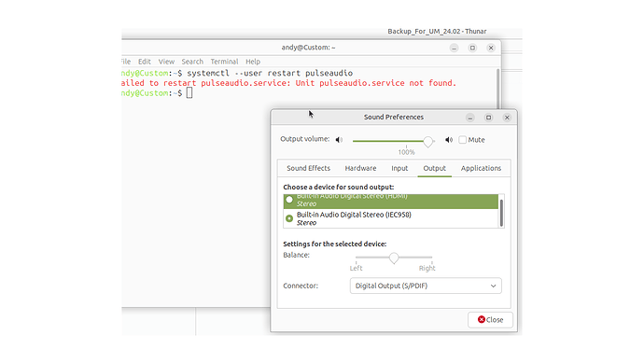Click the 'systemctl --user restart pulseaudio' command text
Screen dimensions: 644x363
pos(270,73)
